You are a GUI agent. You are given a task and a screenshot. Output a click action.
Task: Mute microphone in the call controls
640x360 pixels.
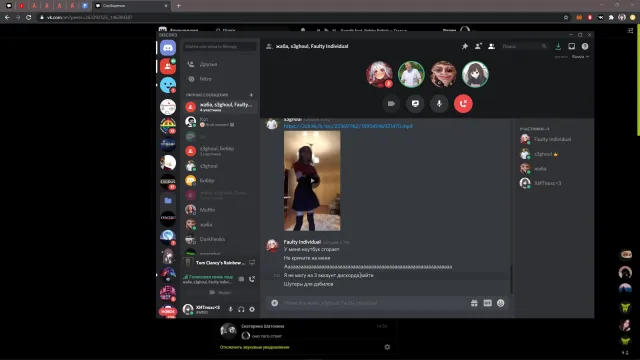click(x=439, y=104)
